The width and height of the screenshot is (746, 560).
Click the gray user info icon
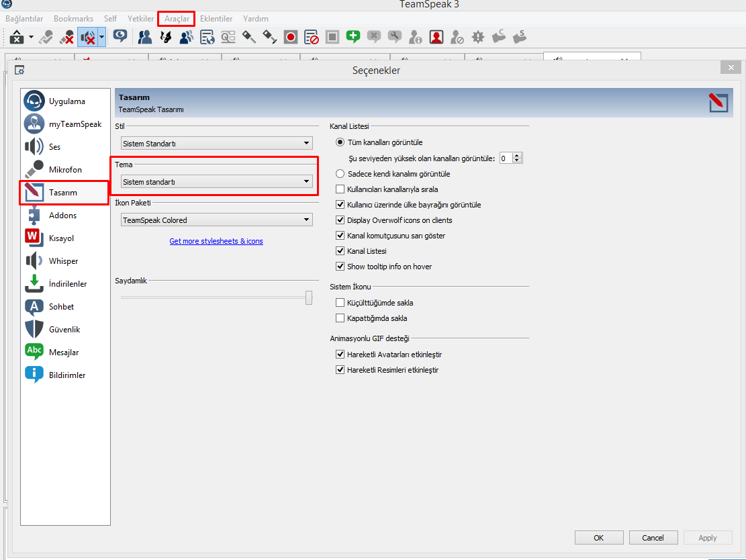coord(416,37)
